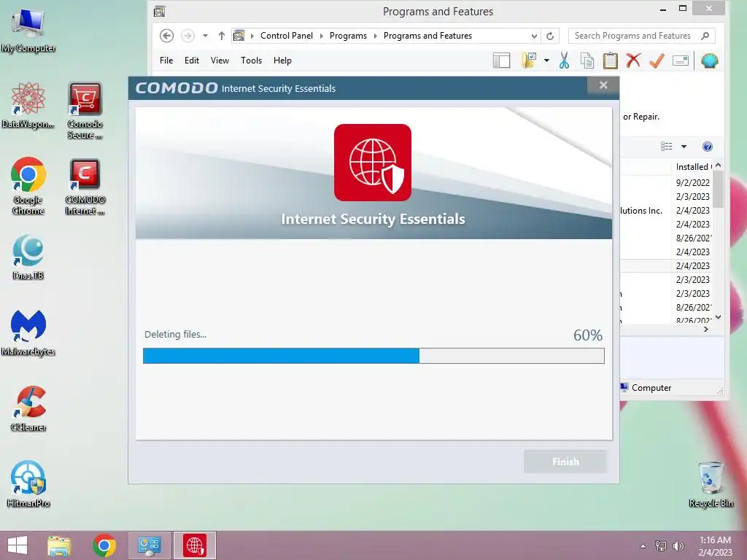Click the horizontal scroll right arrow

tap(706, 329)
